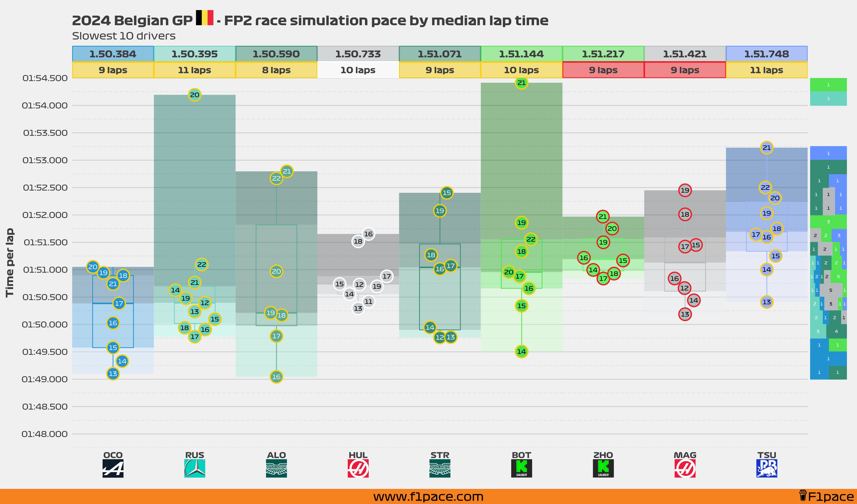The height and width of the screenshot is (504, 857).
Task: Click the TSU driver label
Action: (767, 455)
